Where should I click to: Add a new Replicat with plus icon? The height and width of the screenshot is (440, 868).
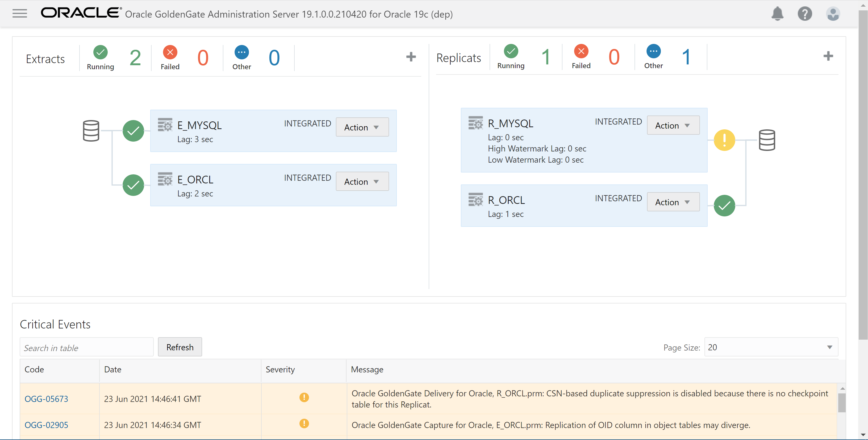[828, 56]
